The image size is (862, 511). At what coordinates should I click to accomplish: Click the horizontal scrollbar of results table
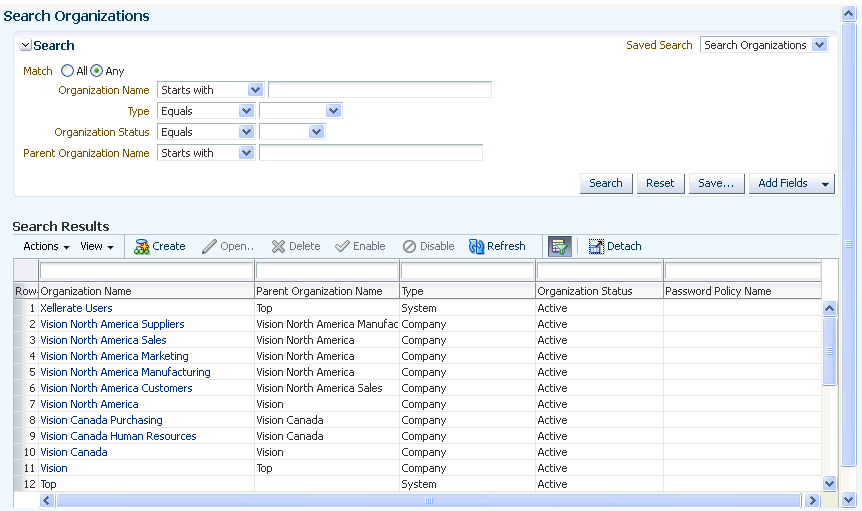[429, 501]
